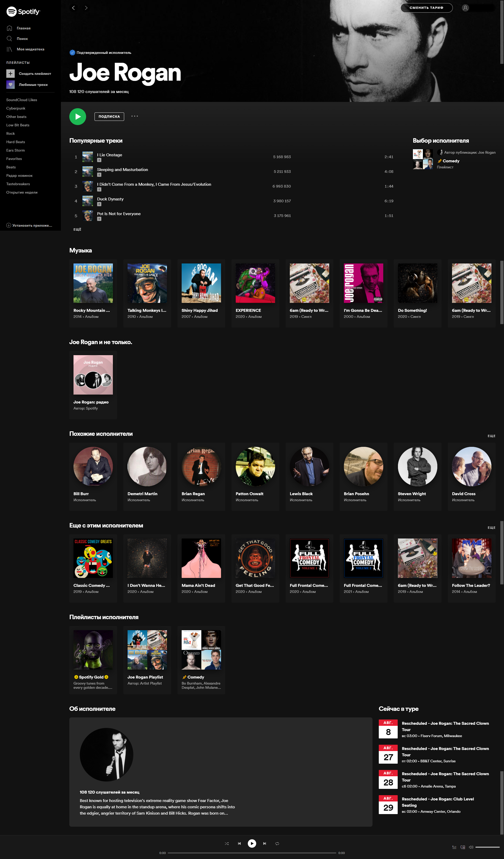Viewport: 504px width, 859px height.
Task: Click the plus icon to create playlist
Action: (10, 73)
